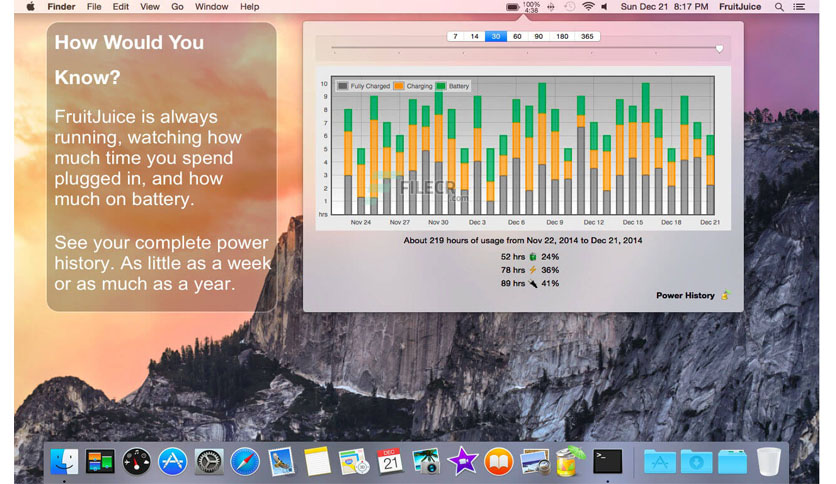This screenshot has width=836, height=484.
Task: Launch Dashboard gauge icon in Dock
Action: [136, 461]
